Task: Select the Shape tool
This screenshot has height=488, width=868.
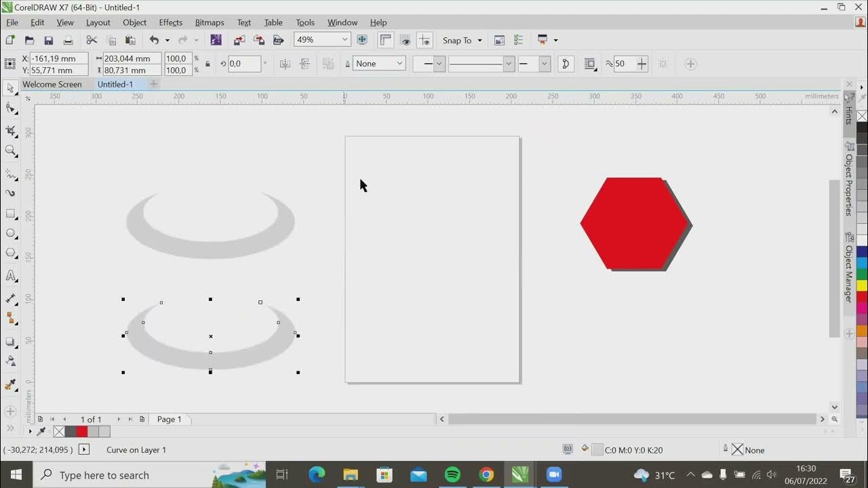Action: 11,108
